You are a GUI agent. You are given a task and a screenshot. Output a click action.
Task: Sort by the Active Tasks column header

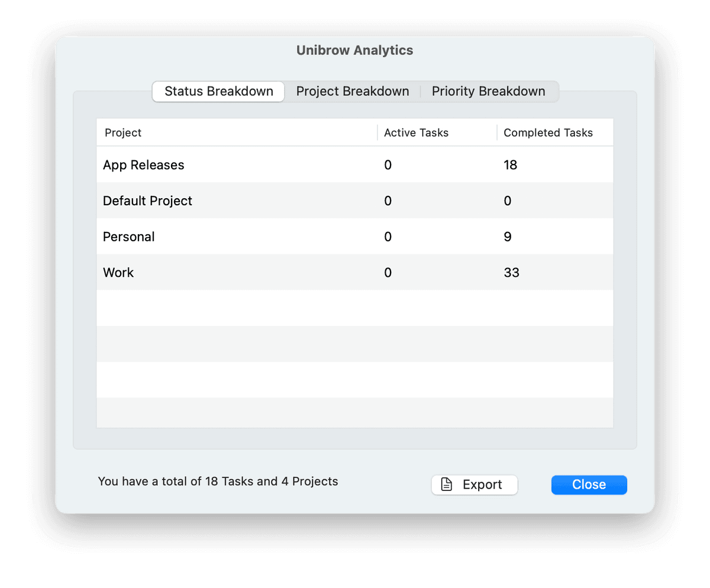click(x=416, y=133)
